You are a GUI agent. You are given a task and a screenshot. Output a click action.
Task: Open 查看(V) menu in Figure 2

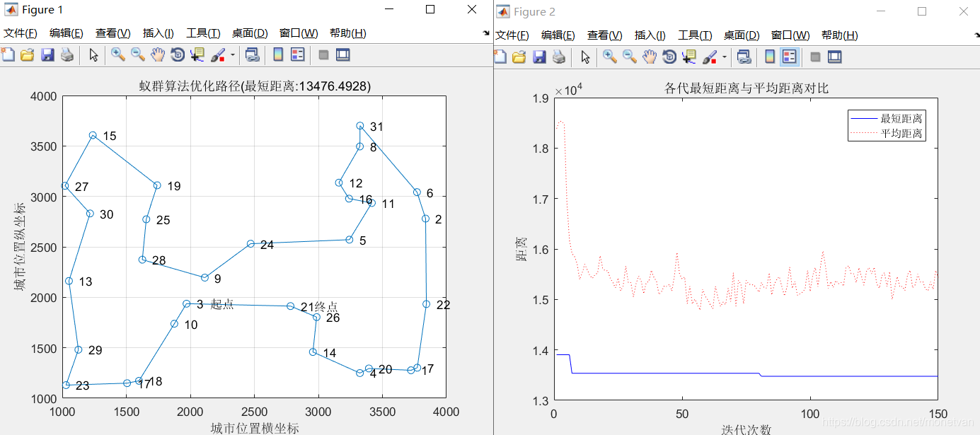point(605,35)
